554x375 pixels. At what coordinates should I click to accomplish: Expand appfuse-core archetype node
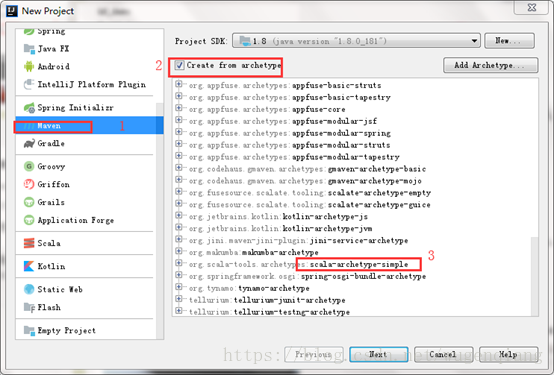click(179, 108)
